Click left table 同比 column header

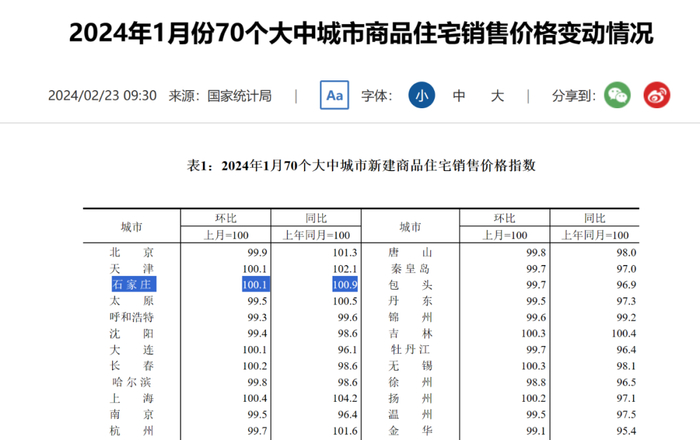point(316,218)
